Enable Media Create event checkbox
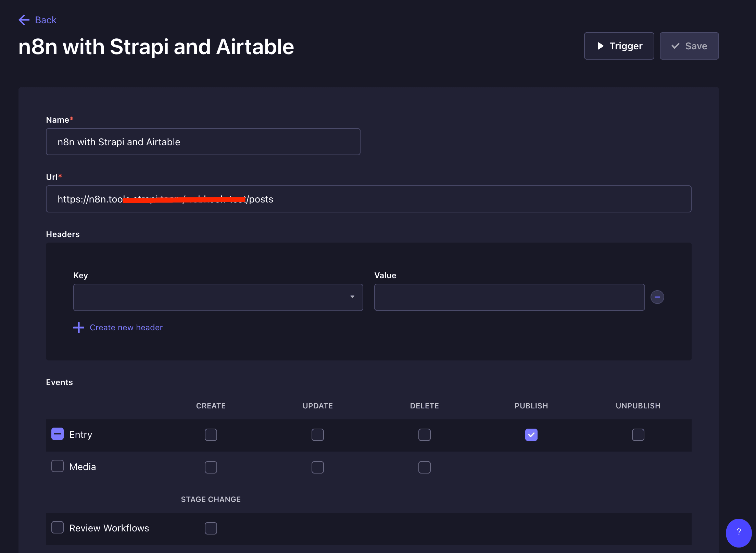The width and height of the screenshot is (756, 553). pyautogui.click(x=211, y=467)
